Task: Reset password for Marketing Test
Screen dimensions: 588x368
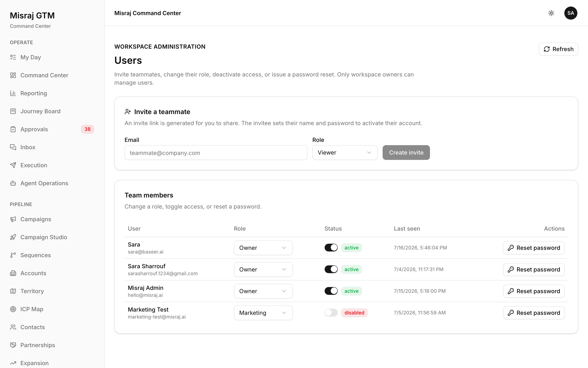Action: pos(533,313)
